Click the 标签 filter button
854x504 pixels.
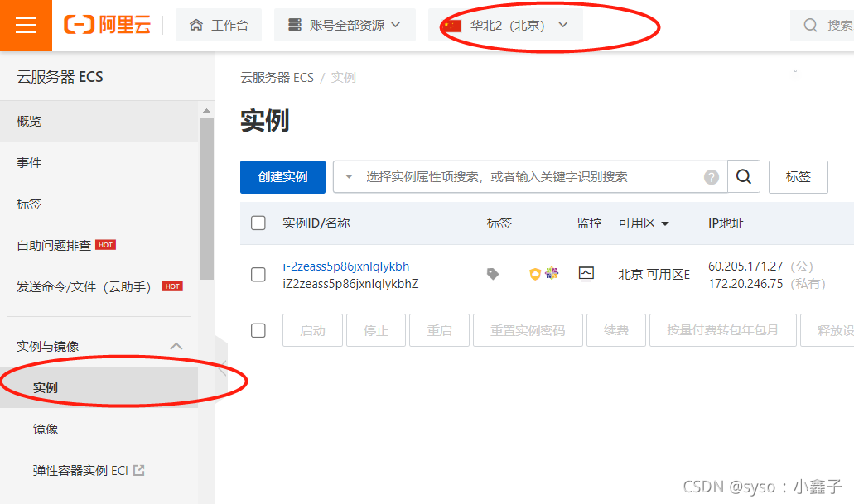tap(799, 177)
